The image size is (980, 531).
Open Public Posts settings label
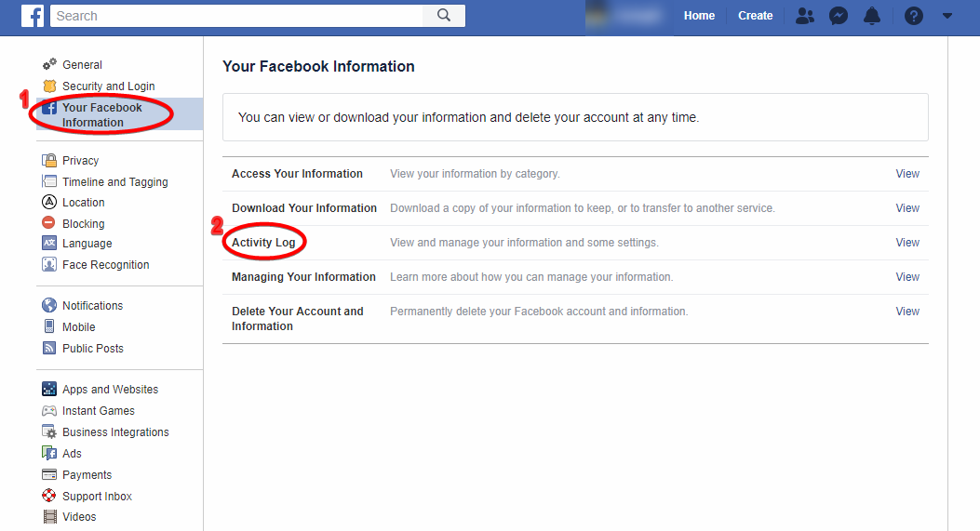92,349
